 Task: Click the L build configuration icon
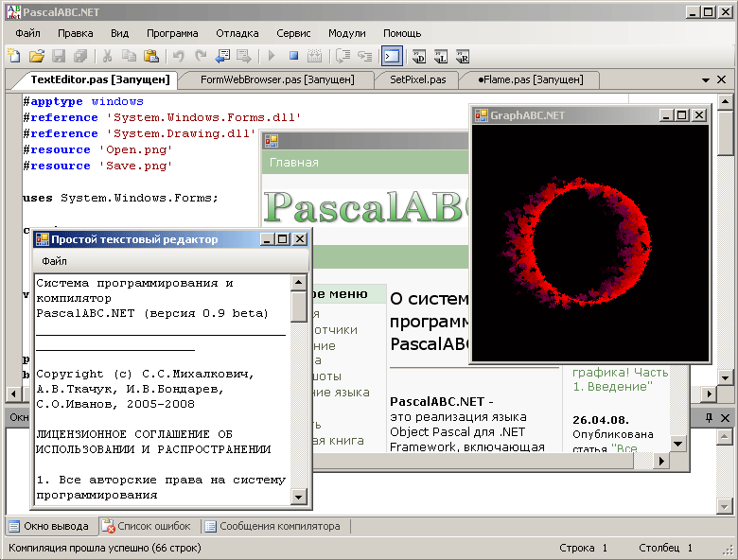pyautogui.click(x=441, y=57)
